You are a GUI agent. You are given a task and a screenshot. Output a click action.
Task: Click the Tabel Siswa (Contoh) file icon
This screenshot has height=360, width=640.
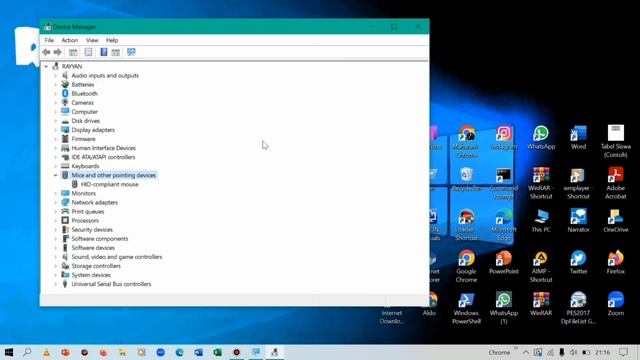[616, 141]
